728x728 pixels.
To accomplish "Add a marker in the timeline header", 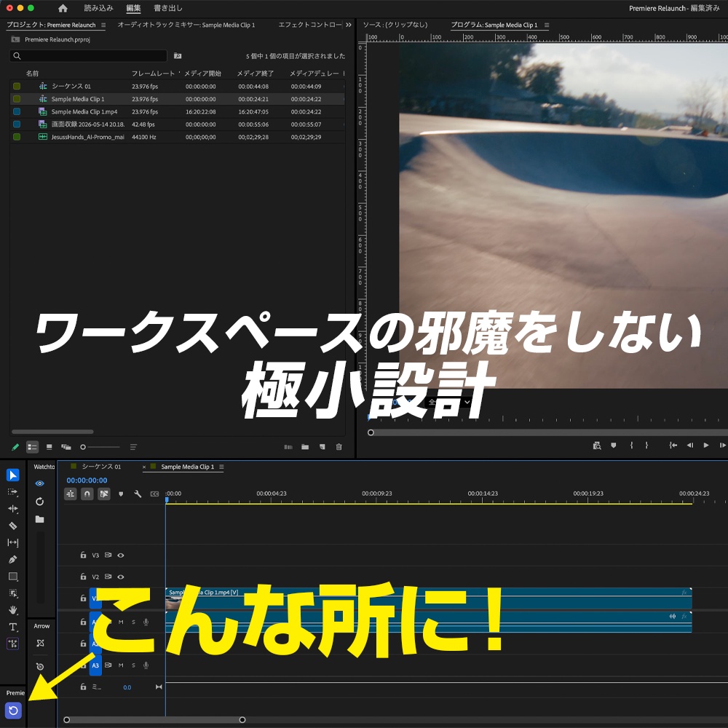I will (121, 494).
